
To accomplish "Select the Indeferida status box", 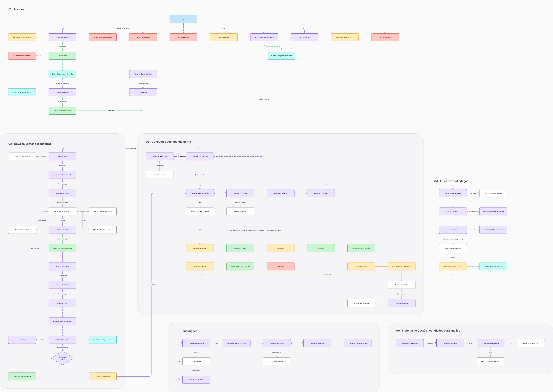I will pos(280,267).
